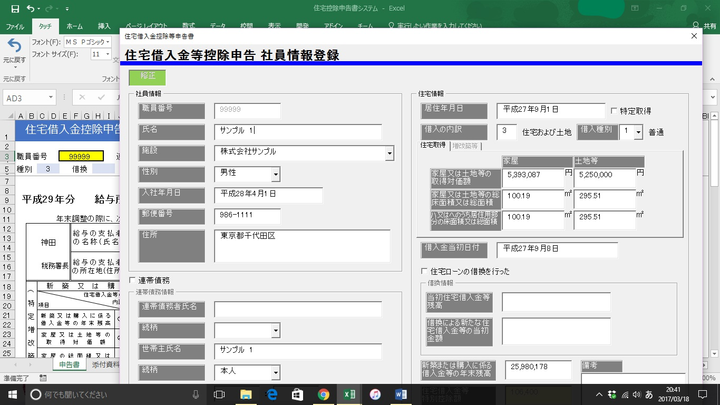Click the 居住年月日 date field
Image resolution: width=720 pixels, height=405 pixels.
pos(551,111)
